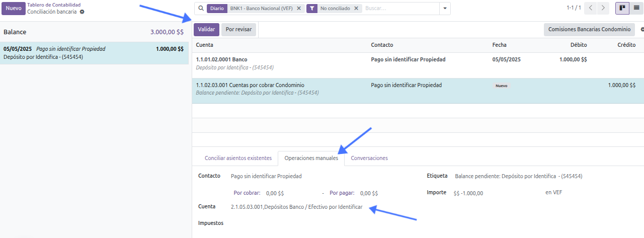Click the Por revisar button
644x238 pixels.
coord(238,30)
